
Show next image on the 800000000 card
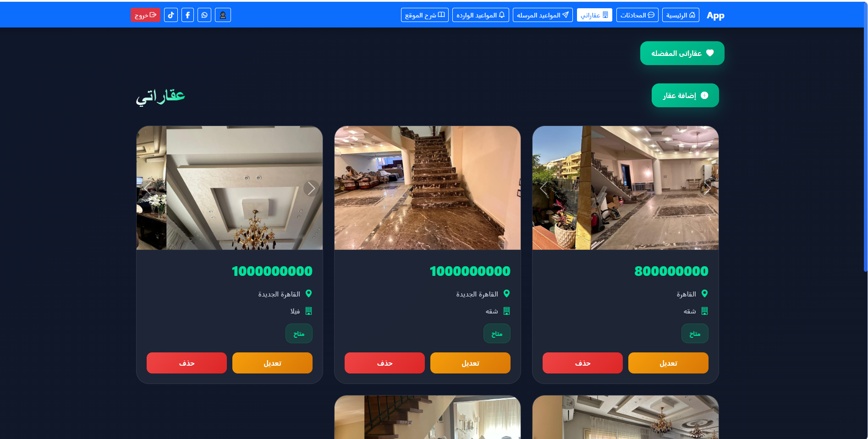click(x=708, y=188)
